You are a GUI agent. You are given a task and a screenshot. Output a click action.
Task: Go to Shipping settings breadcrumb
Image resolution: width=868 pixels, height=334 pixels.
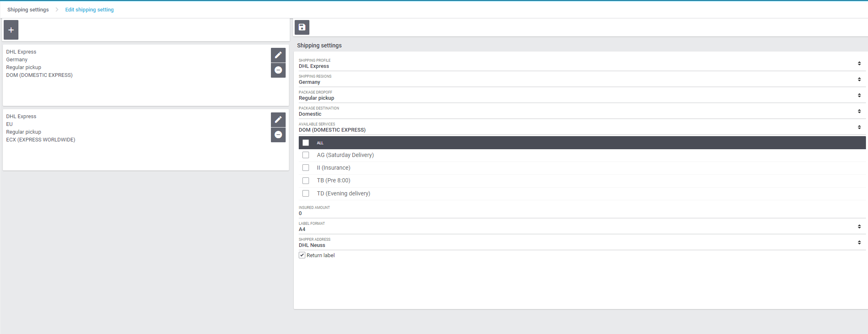[x=28, y=10]
